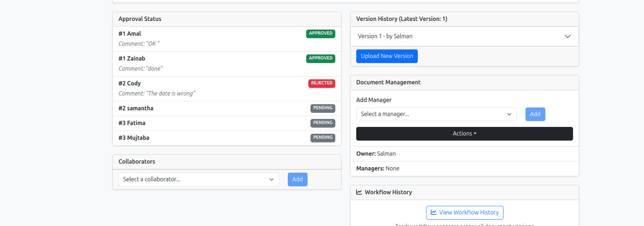Click the Document Management panel header
644x226 pixels.
(464, 83)
